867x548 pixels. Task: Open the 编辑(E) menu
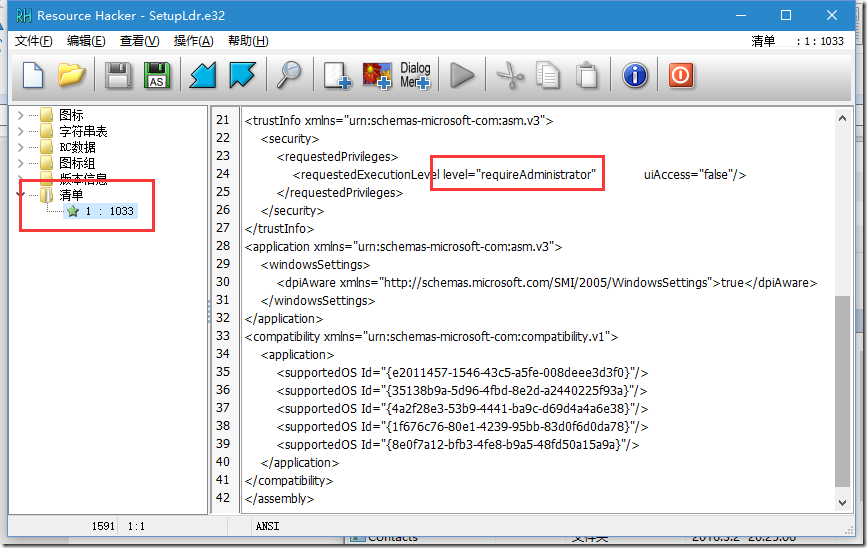click(86, 41)
